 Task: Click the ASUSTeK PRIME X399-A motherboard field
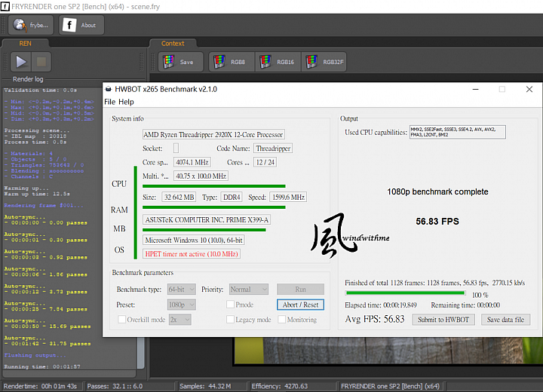point(207,219)
